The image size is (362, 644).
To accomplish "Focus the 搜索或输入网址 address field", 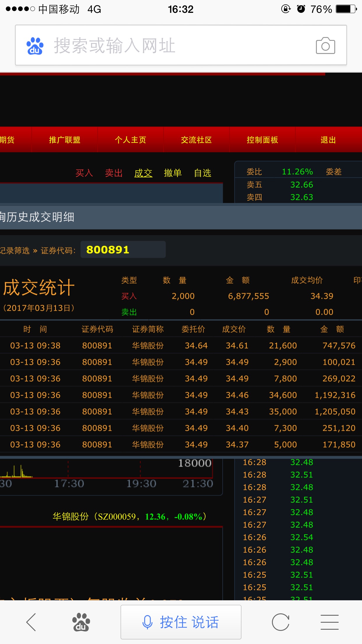I will 175,46.
